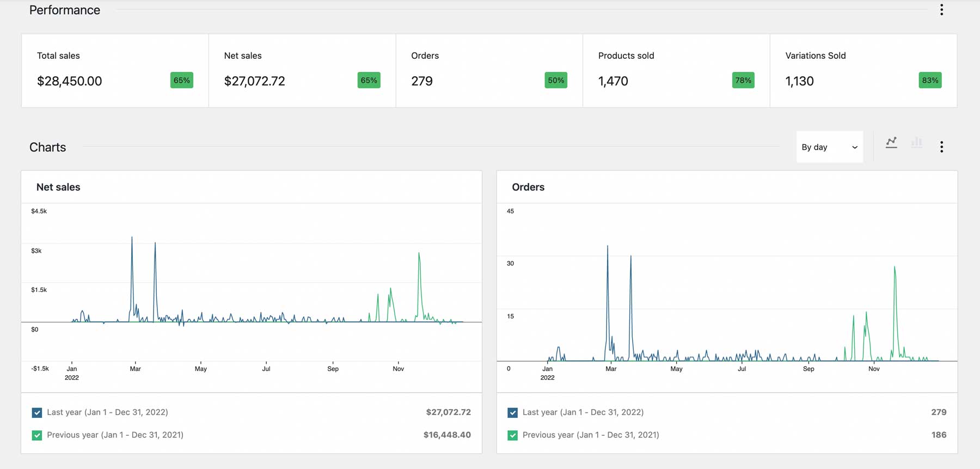
Task: Click the 50% Orders change badge
Action: click(556, 81)
